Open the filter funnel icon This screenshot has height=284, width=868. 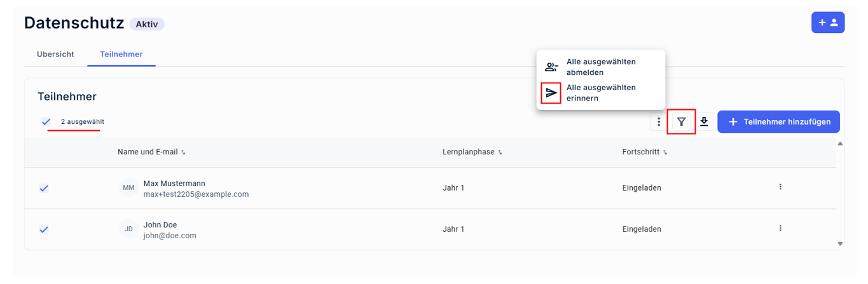pyautogui.click(x=681, y=122)
